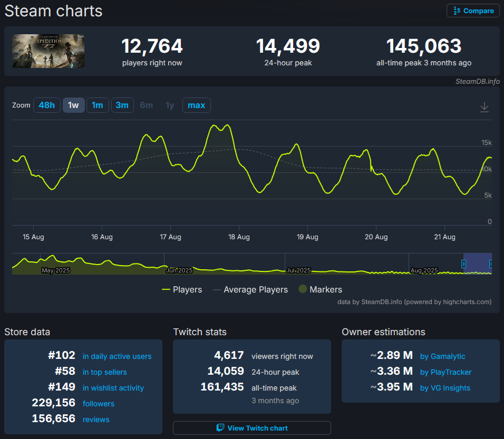Click the right navigator range handle

tap(491, 264)
